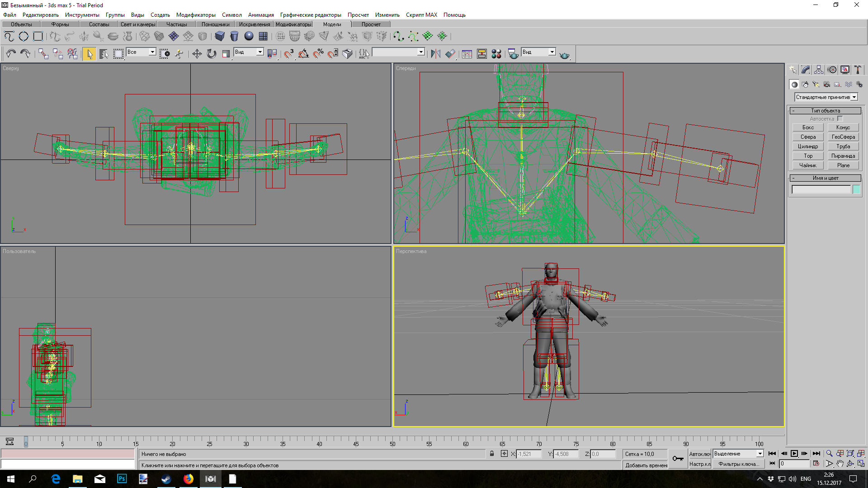Activate the Select and Rotate tool
Image resolution: width=868 pixels, height=488 pixels.
[212, 54]
